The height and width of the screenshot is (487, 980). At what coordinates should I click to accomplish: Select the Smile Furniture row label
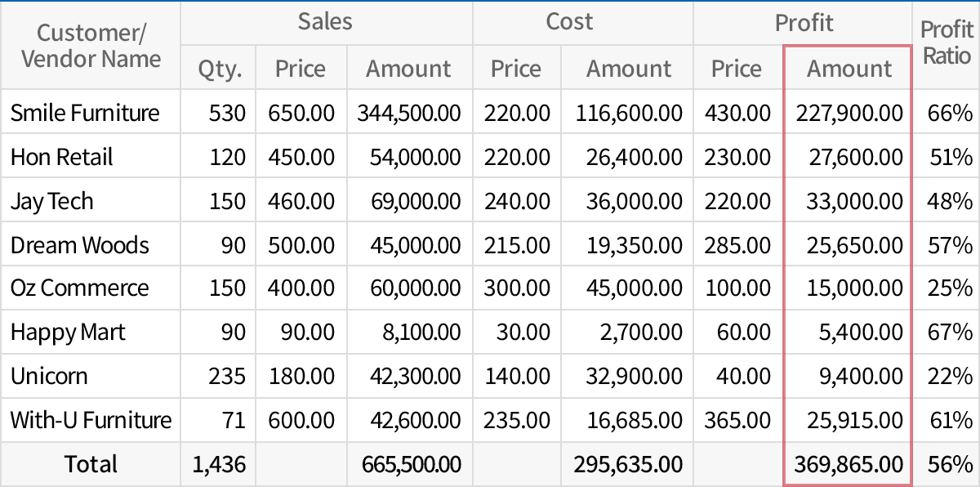[80, 112]
